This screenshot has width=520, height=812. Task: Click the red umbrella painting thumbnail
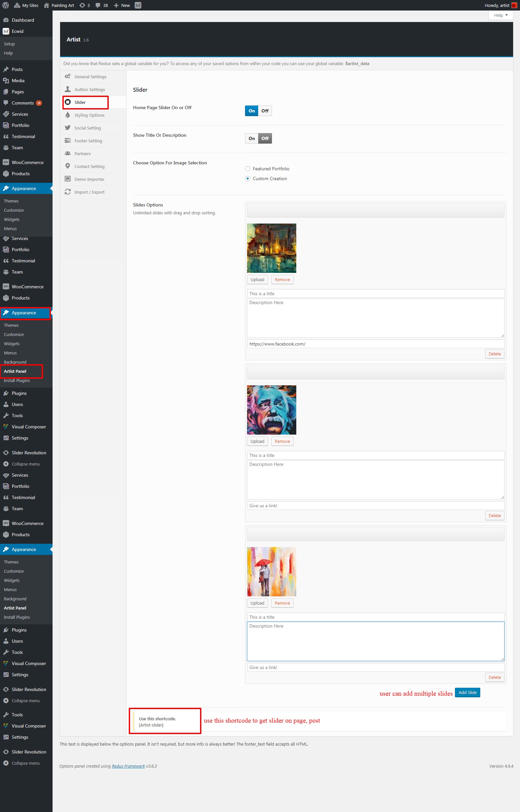click(x=271, y=572)
